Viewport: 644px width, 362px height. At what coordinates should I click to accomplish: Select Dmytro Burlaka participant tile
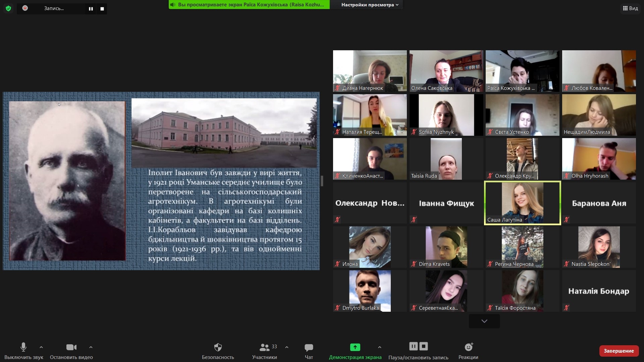pyautogui.click(x=370, y=291)
